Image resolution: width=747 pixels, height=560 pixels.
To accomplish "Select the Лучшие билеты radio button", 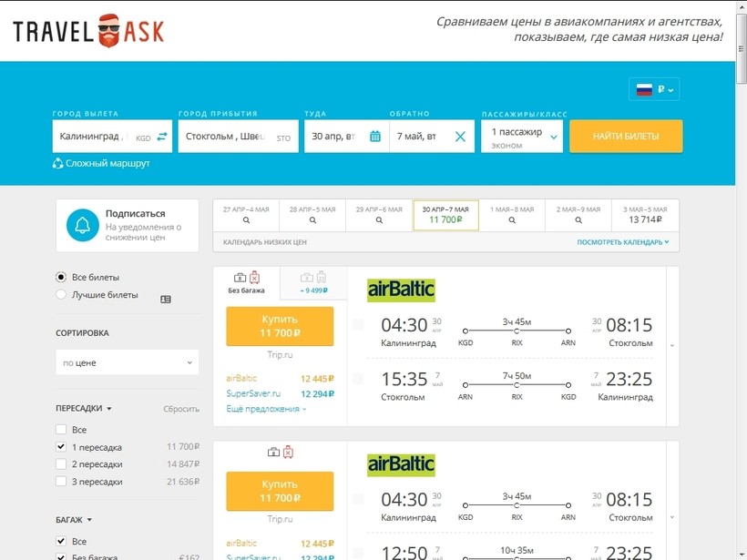I will pyautogui.click(x=61, y=295).
